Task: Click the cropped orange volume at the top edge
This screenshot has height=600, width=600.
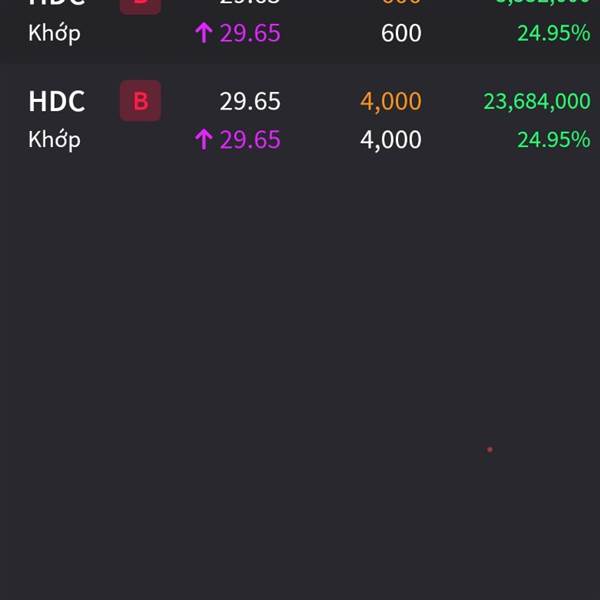Action: (x=401, y=2)
